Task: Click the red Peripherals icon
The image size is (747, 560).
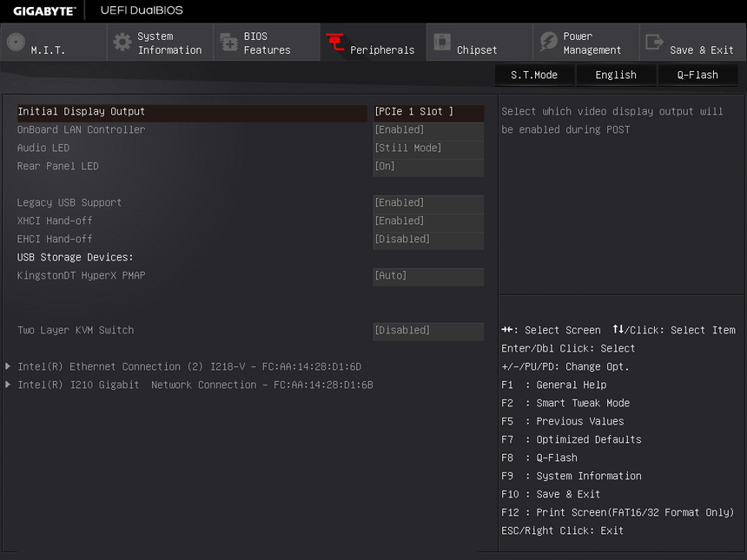Action: [335, 43]
